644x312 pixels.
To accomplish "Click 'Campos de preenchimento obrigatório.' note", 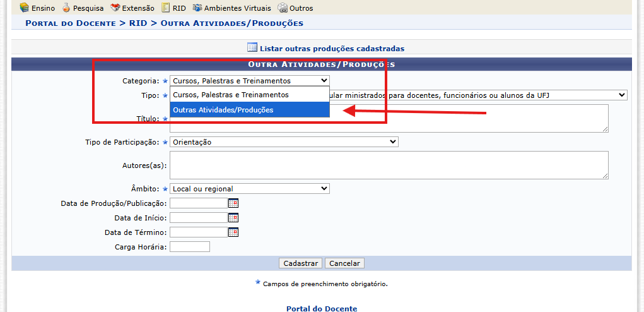I will click(325, 284).
